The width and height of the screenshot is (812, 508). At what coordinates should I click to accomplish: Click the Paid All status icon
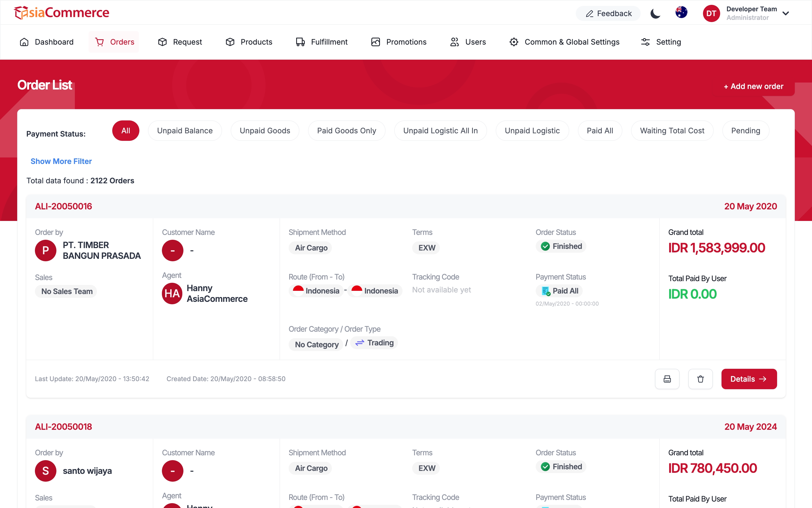point(546,291)
